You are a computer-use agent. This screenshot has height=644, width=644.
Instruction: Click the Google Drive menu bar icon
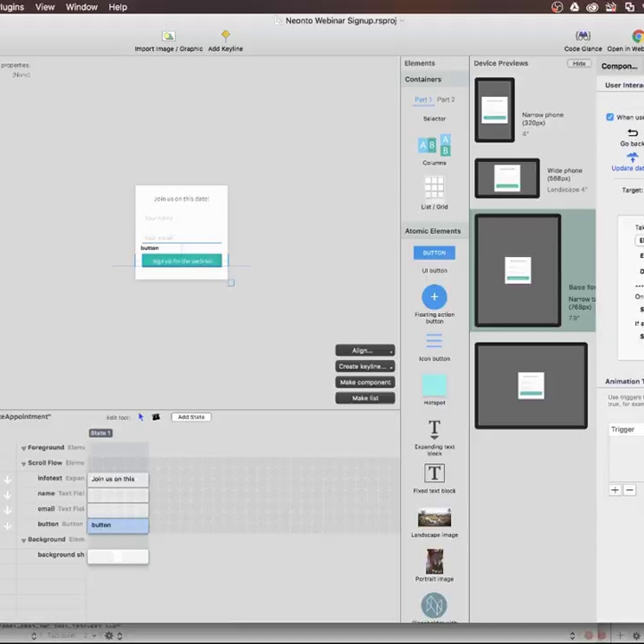coord(574,7)
